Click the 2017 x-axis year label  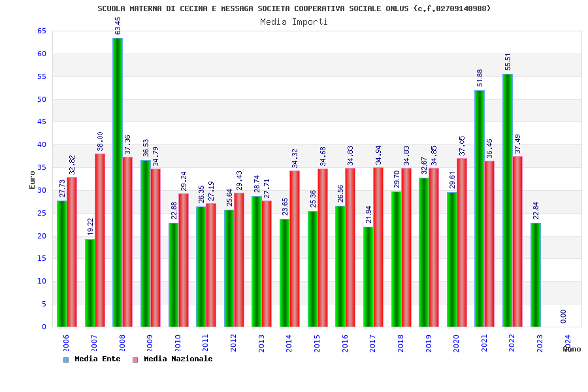click(372, 343)
